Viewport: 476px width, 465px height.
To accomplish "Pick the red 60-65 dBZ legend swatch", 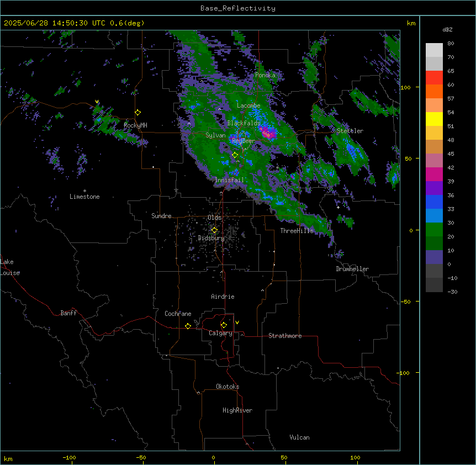I will 434,78.
